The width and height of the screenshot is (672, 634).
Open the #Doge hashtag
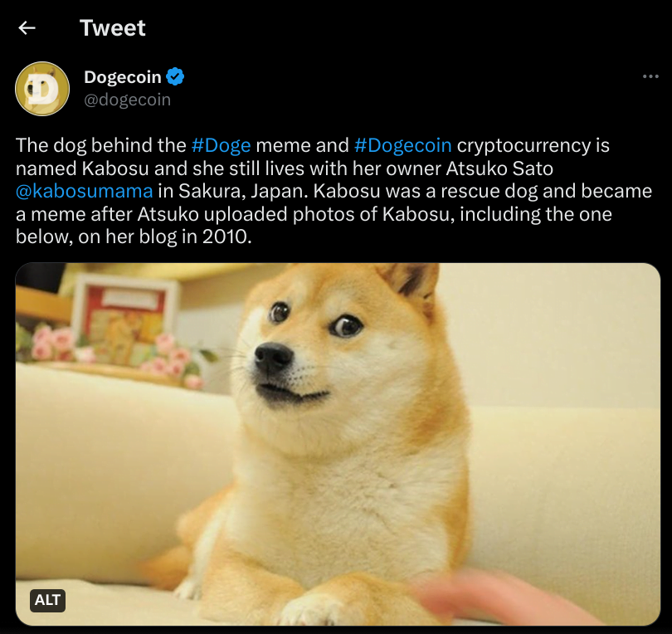tap(221, 145)
